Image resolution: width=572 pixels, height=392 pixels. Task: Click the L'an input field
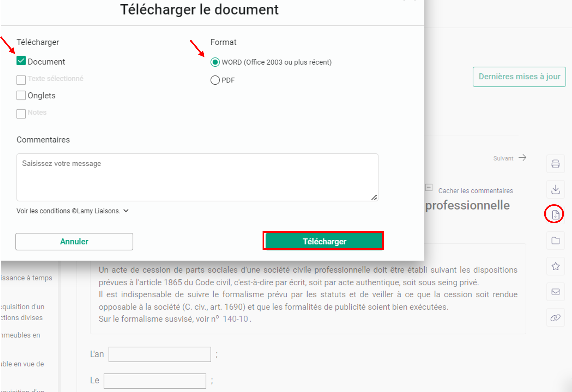pyautogui.click(x=160, y=354)
